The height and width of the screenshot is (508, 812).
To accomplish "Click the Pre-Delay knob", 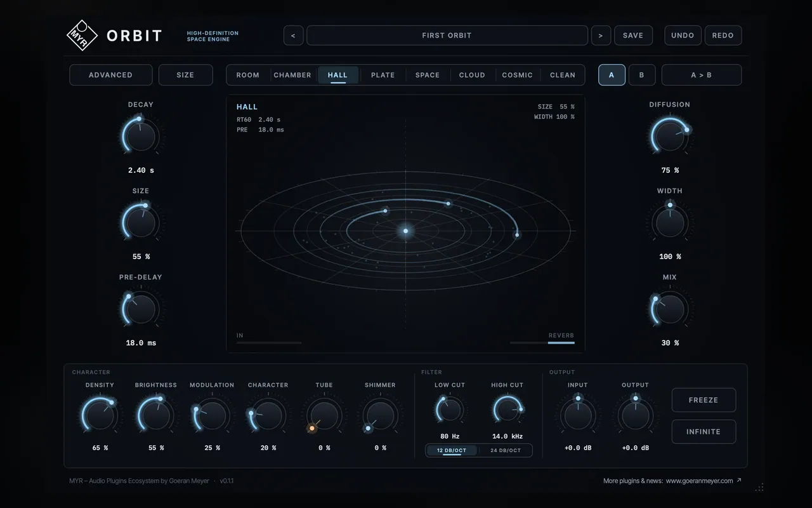I will [x=141, y=309].
